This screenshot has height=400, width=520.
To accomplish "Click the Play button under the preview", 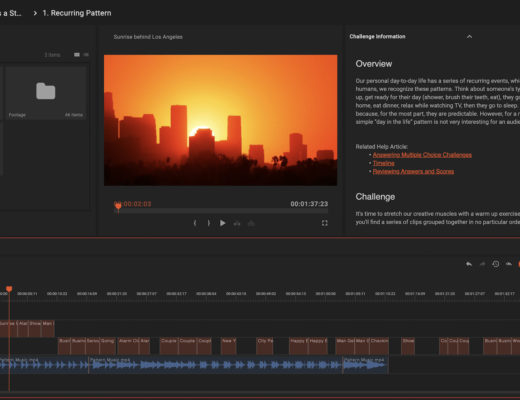I will tap(222, 223).
